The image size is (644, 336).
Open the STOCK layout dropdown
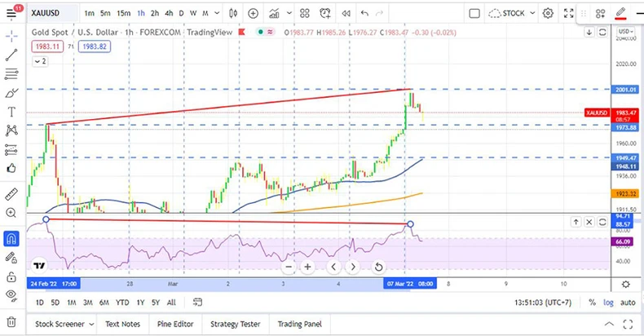[512, 14]
